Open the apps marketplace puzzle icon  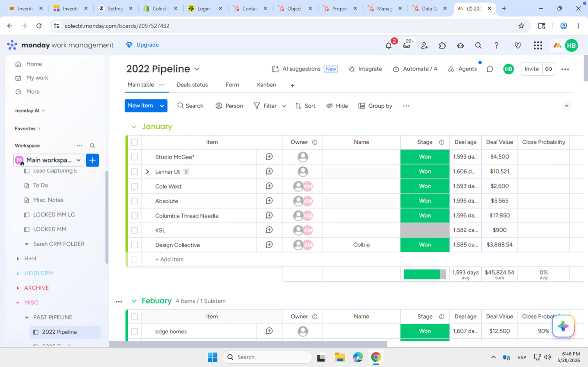[x=442, y=45]
